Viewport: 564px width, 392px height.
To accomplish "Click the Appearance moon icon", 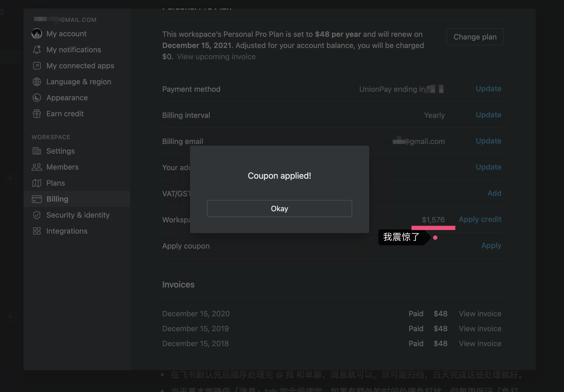I will (37, 98).
